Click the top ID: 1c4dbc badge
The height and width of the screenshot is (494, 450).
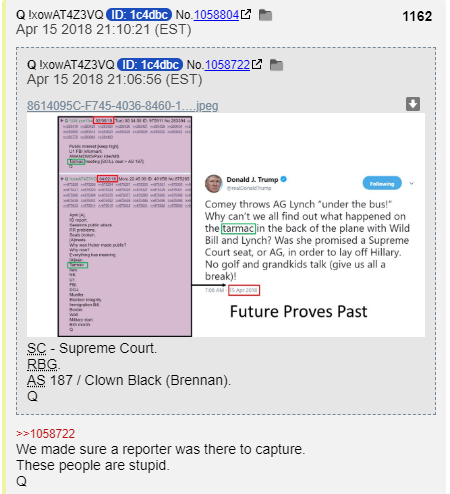point(139,15)
